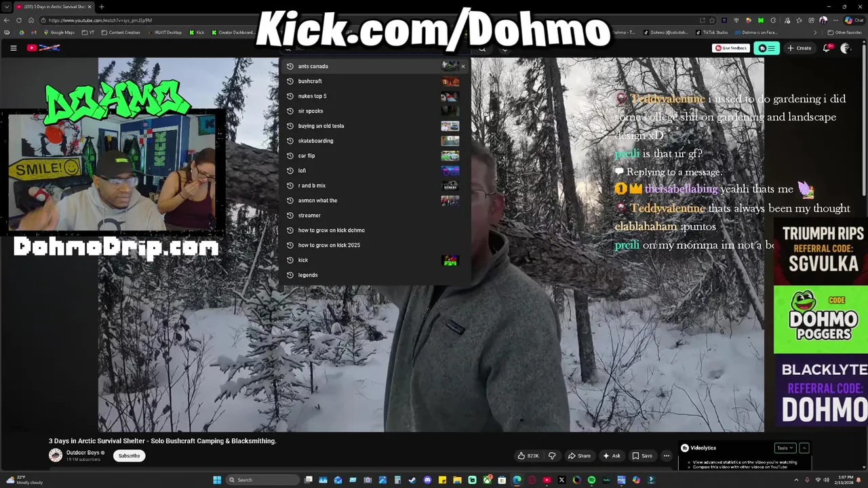Save the video to a playlist
Viewport: 868px width, 488px height.
point(642,455)
